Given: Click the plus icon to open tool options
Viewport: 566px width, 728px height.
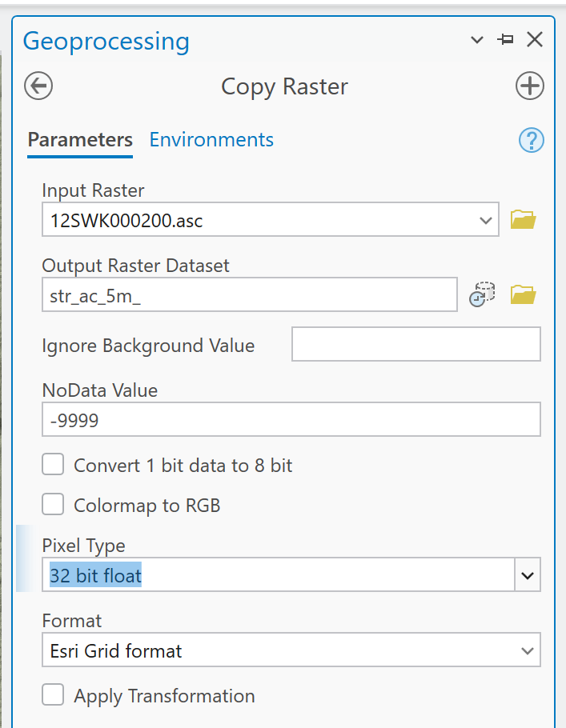Looking at the screenshot, I should [x=529, y=86].
